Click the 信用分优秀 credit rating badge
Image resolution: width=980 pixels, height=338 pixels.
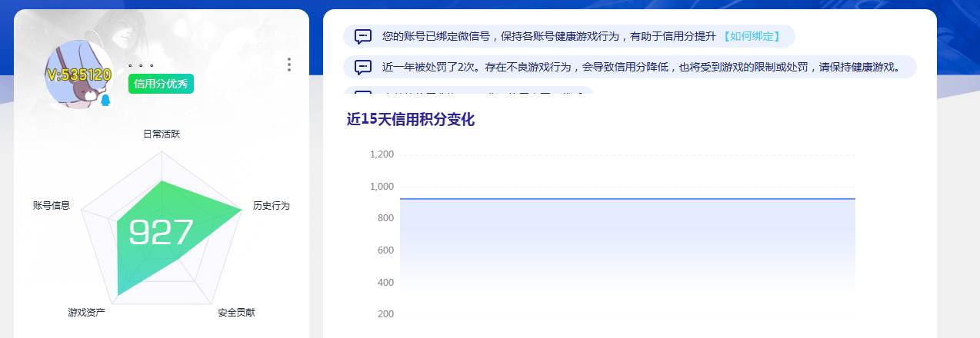[161, 84]
